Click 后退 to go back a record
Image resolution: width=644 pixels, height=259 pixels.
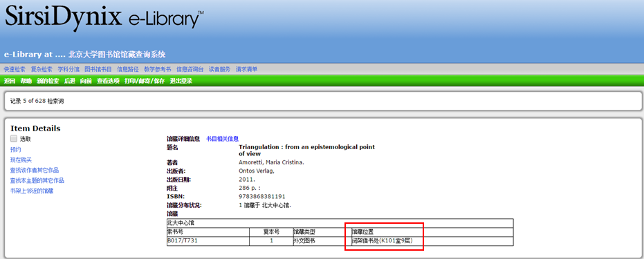coord(69,81)
